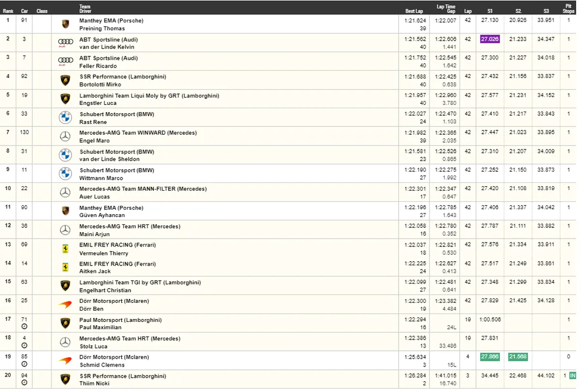Click the Mercedes logo beside Stolz Luca
Image resolution: width=584 pixels, height=392 pixels.
65,342
